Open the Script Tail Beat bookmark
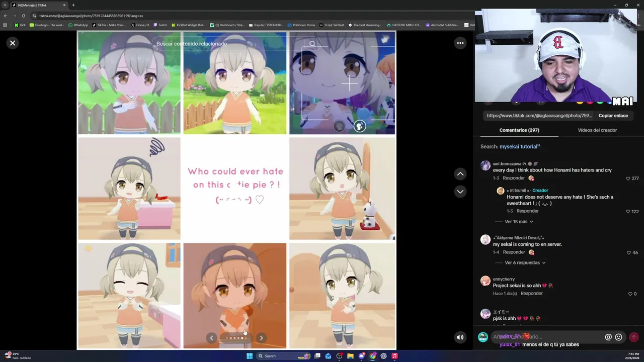This screenshot has width=644, height=362. [x=332, y=25]
